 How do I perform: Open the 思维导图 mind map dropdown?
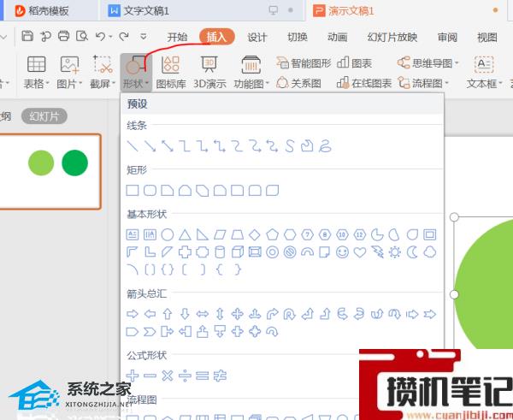(x=428, y=62)
